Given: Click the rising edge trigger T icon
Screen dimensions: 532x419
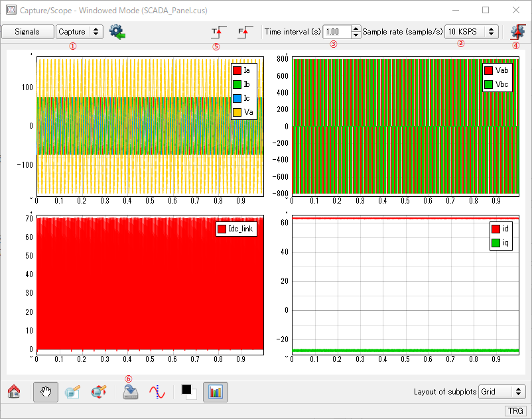Looking at the screenshot, I should tap(218, 31).
